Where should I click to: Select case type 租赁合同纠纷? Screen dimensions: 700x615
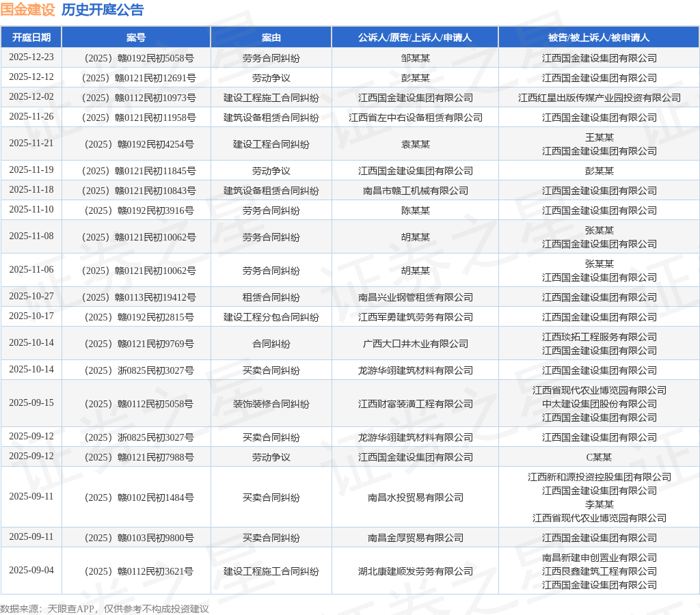pos(271,297)
